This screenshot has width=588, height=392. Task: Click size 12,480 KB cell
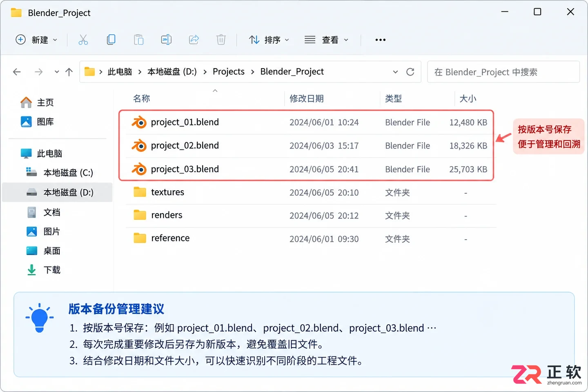click(x=468, y=122)
